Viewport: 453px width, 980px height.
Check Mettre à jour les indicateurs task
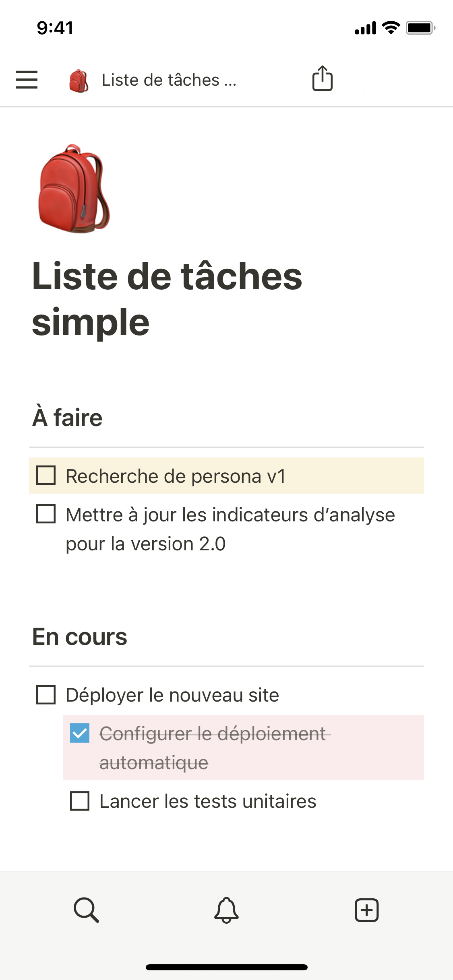click(x=46, y=514)
